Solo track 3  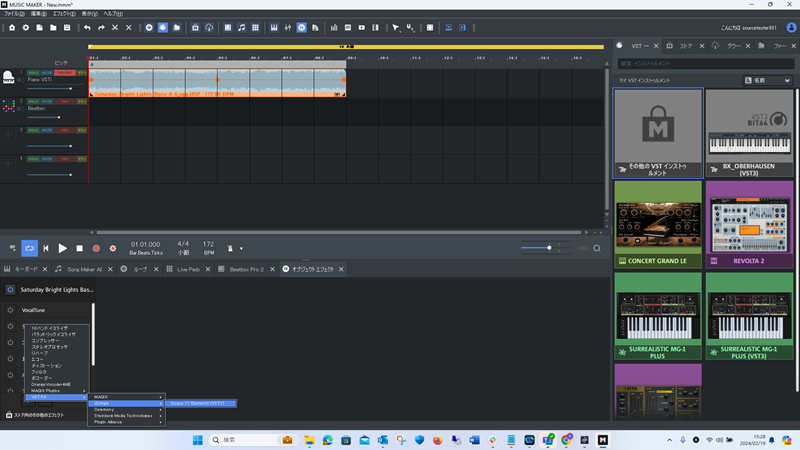pos(33,130)
